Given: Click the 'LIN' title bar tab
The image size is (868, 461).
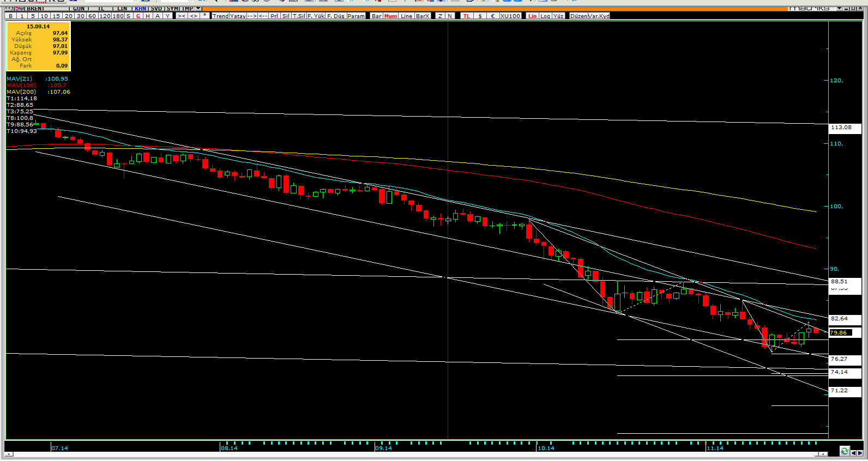Looking at the screenshot, I should point(122,8).
